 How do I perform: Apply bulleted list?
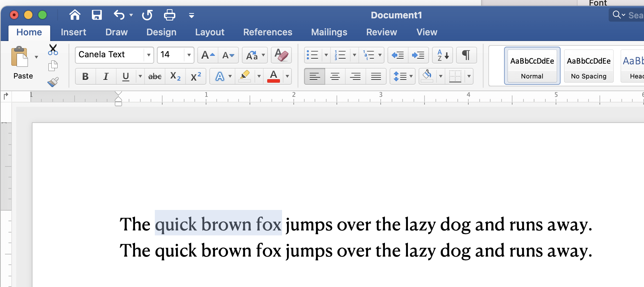point(313,55)
